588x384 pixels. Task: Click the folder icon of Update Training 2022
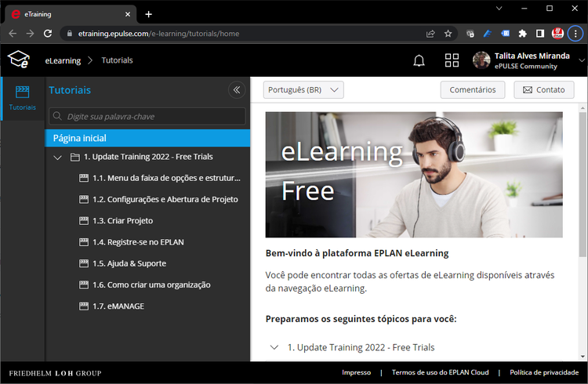point(75,157)
